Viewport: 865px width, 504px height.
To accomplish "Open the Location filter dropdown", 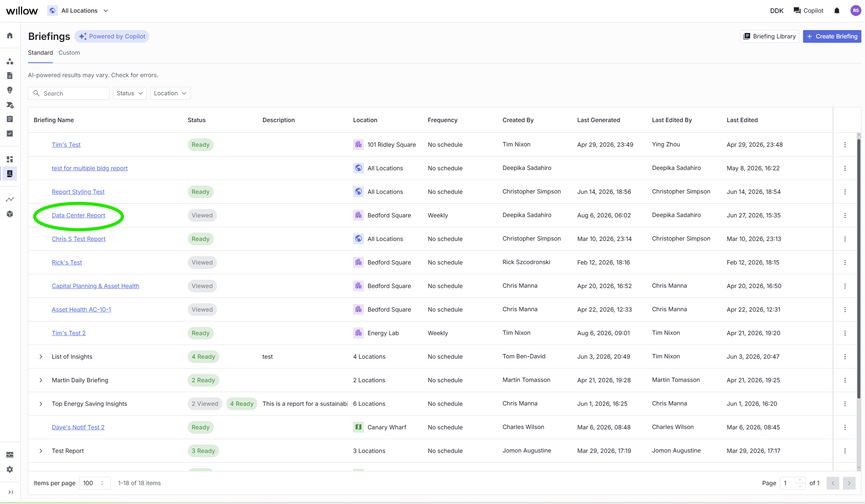I will (x=170, y=93).
